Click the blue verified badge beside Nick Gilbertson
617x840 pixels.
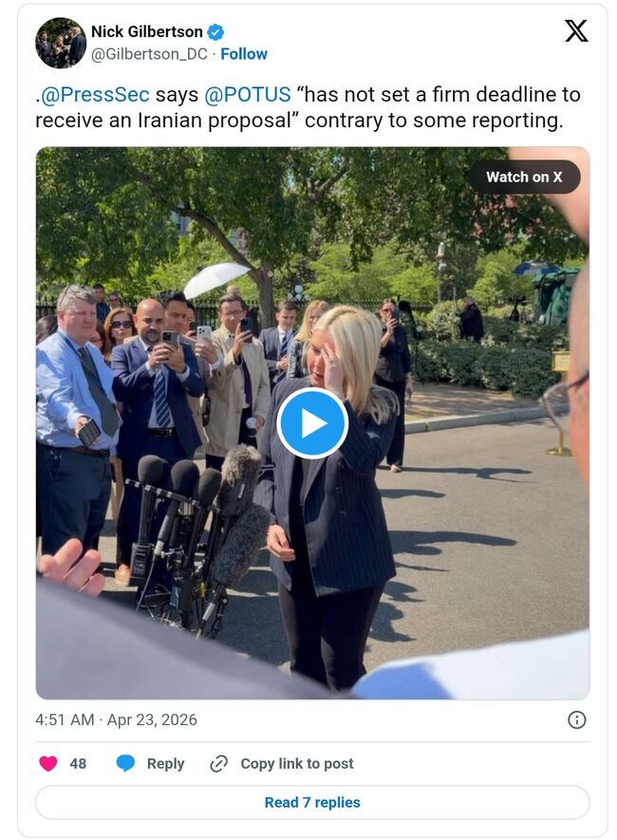pyautogui.click(x=215, y=32)
